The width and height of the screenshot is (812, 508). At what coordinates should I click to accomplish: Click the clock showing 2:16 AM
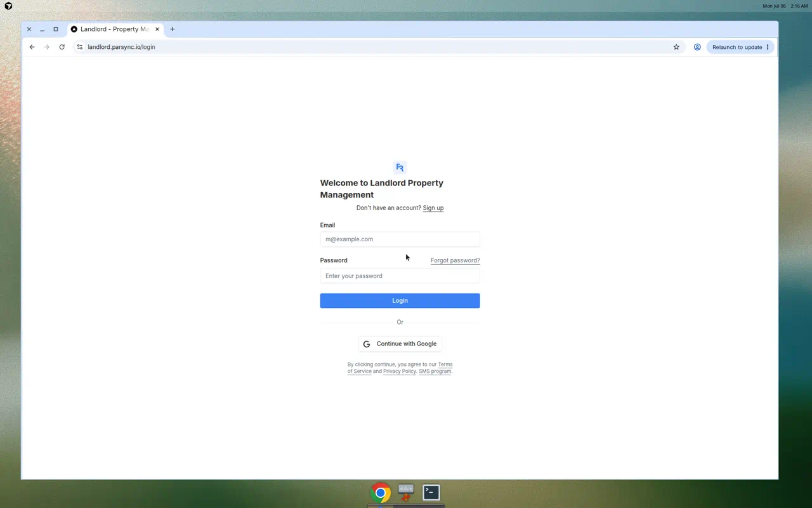click(799, 6)
